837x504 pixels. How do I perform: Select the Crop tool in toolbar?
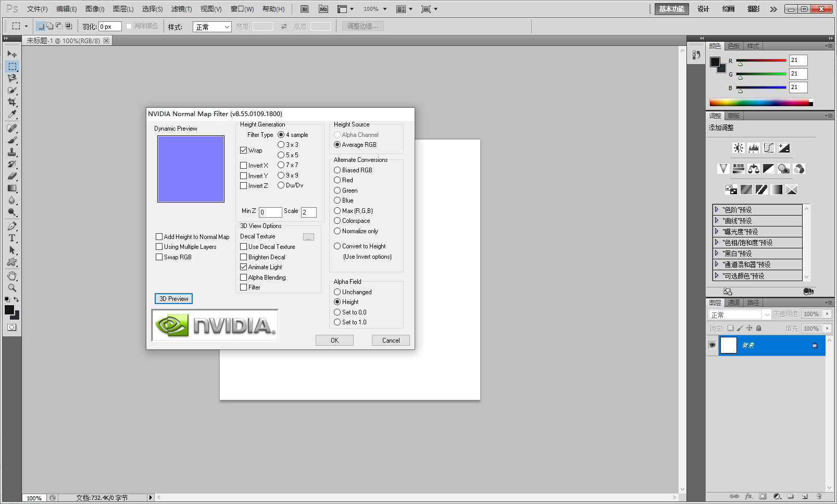pos(12,102)
